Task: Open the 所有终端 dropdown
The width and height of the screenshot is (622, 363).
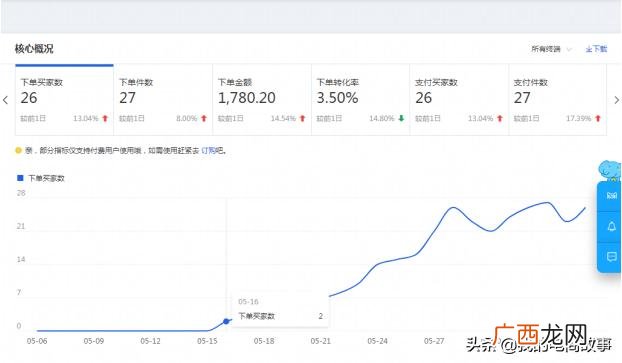Action: click(x=551, y=49)
